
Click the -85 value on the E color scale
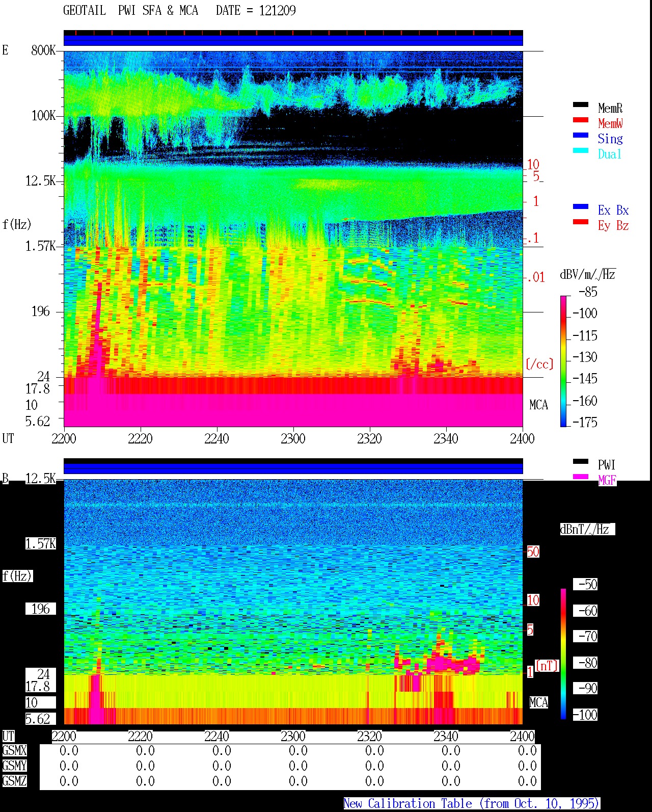click(588, 292)
